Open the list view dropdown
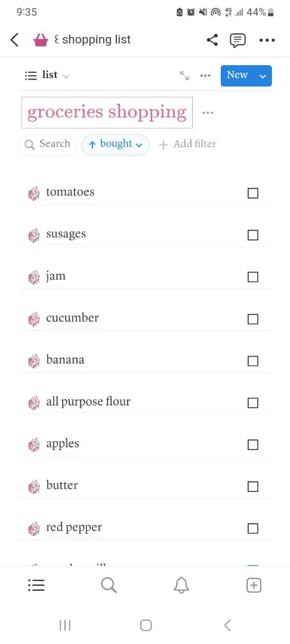This screenshot has width=290, height=644. pos(47,75)
